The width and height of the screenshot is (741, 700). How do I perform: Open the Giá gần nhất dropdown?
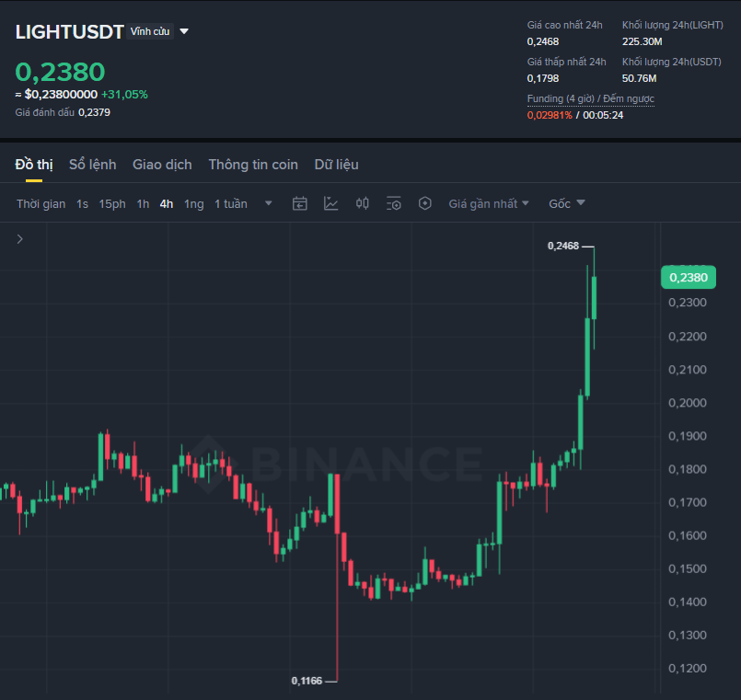(489, 203)
